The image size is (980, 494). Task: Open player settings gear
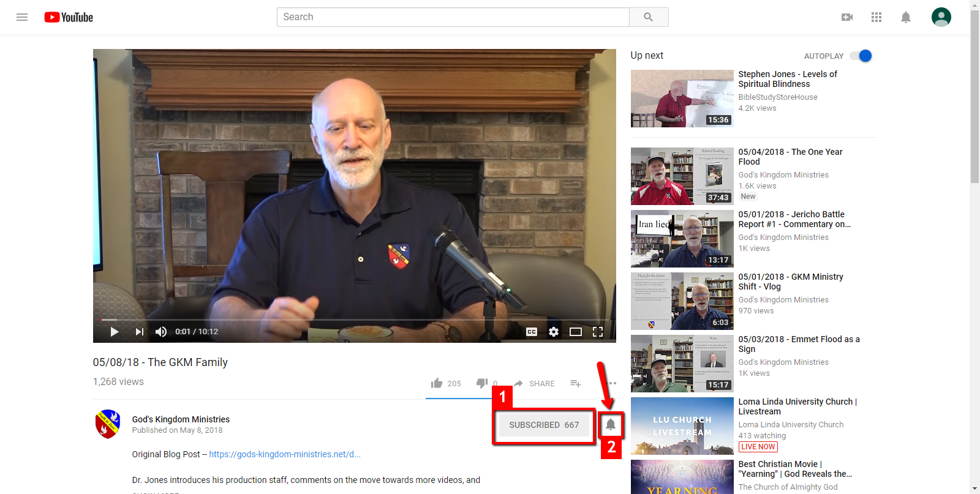click(x=554, y=332)
